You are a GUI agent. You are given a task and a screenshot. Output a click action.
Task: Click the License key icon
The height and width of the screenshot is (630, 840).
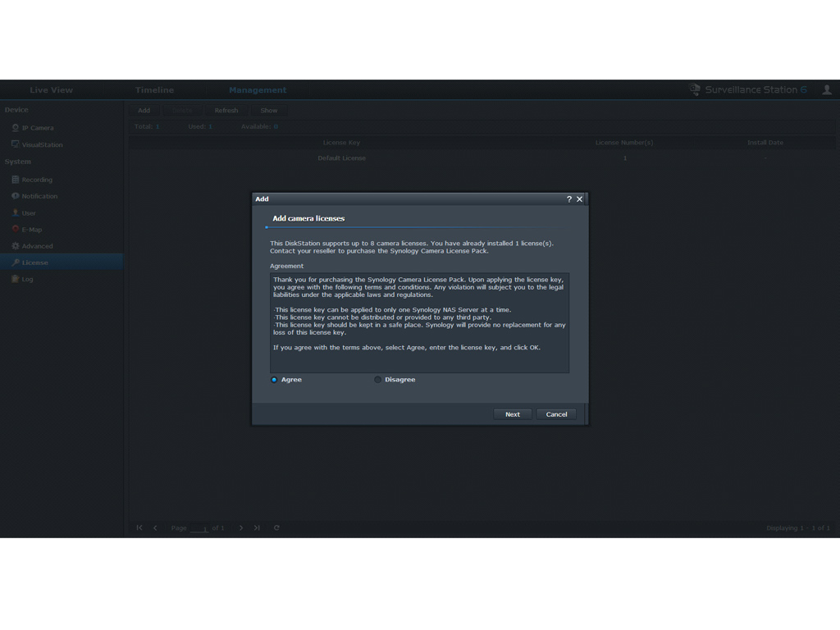pyautogui.click(x=15, y=262)
